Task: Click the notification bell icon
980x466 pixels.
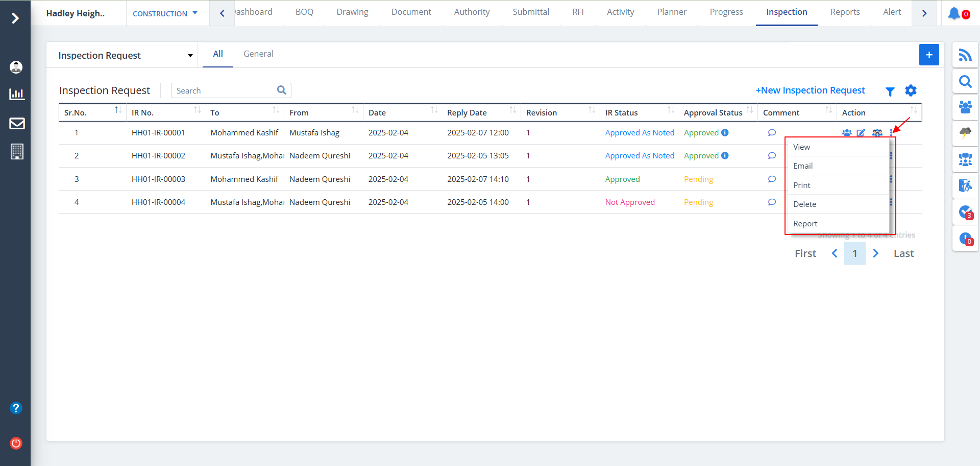Action: click(954, 13)
